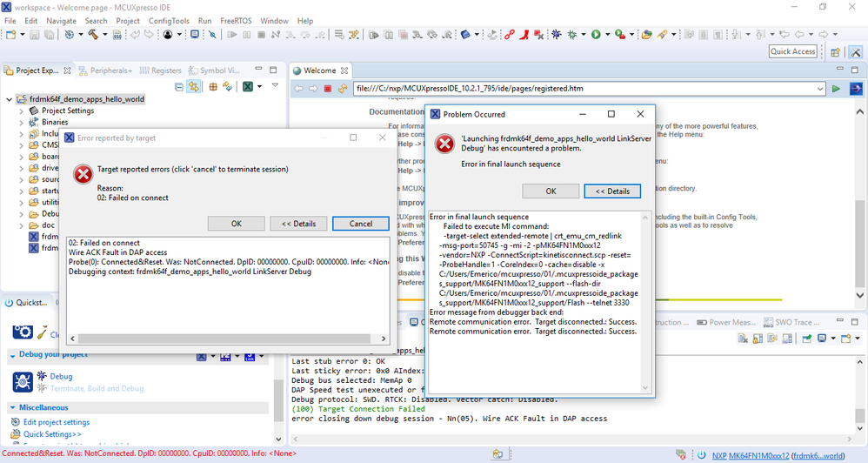
Task: Open dropdown arrow next to green Debug bug
Action: pyautogui.click(x=583, y=34)
